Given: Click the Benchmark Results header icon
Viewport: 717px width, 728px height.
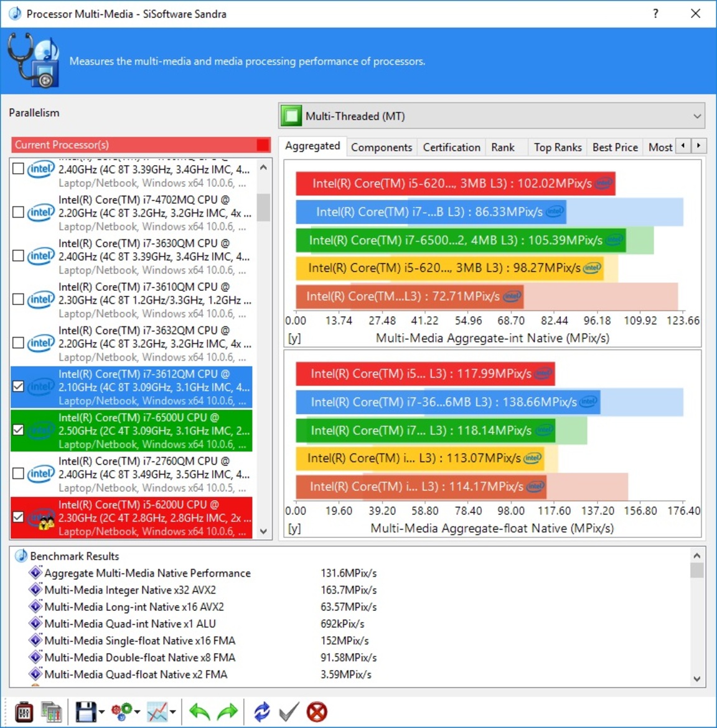Looking at the screenshot, I should coord(21,555).
